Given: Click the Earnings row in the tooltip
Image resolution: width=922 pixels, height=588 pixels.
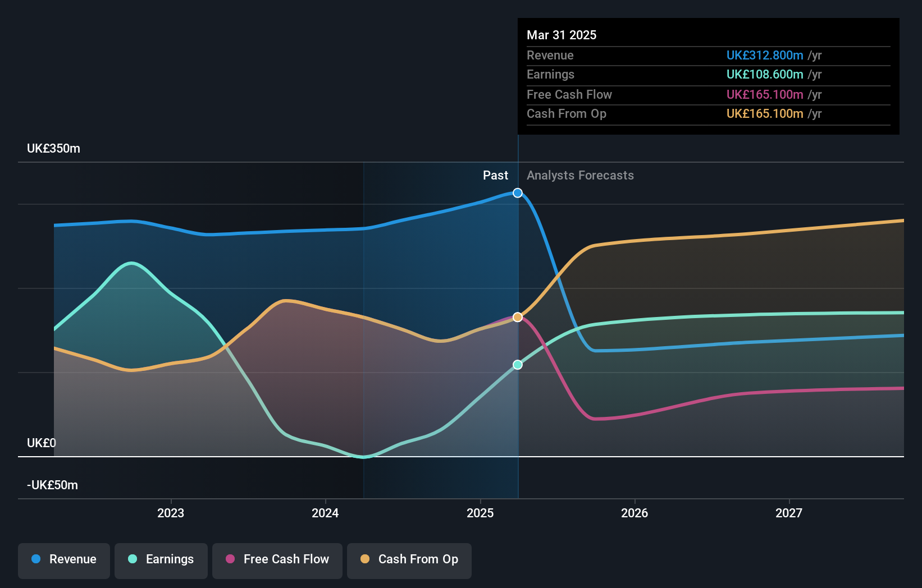Looking at the screenshot, I should pyautogui.click(x=708, y=74).
